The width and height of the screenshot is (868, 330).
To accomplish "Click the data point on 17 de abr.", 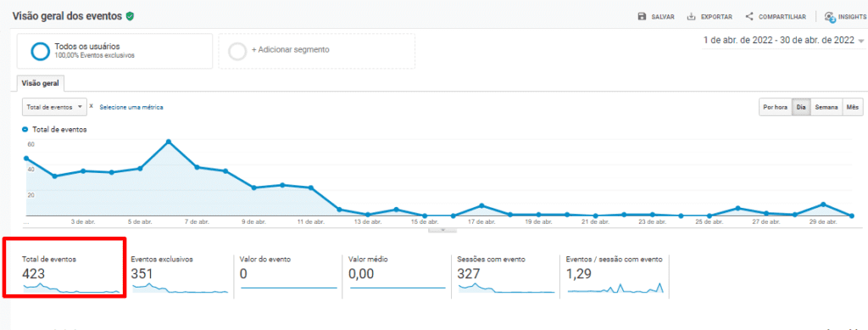I will coord(481,206).
